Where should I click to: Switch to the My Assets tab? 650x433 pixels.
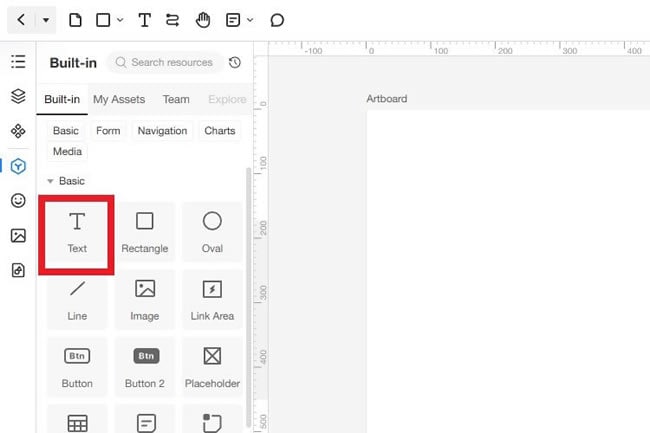[x=119, y=99]
